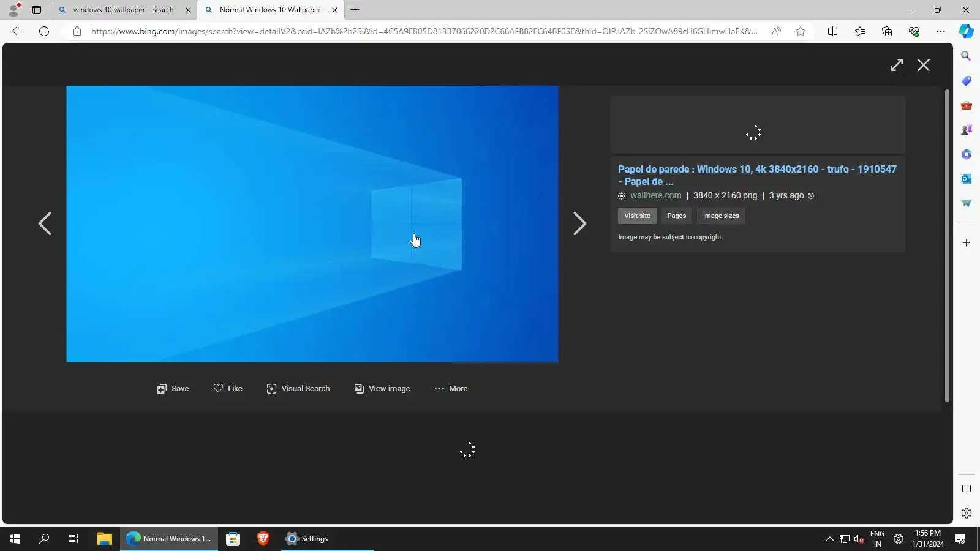Like this wallpaper image

click(x=228, y=389)
